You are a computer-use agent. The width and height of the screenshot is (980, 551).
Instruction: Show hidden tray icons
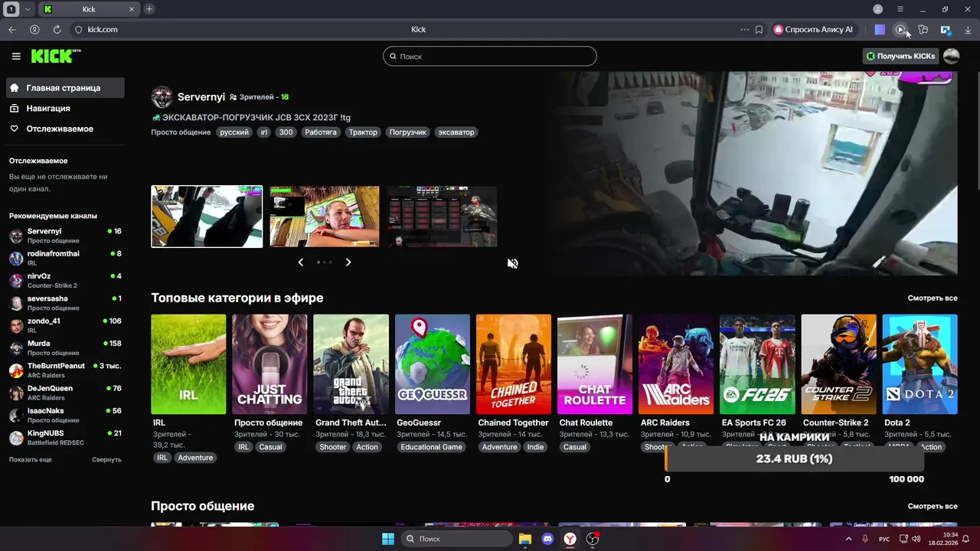848,539
